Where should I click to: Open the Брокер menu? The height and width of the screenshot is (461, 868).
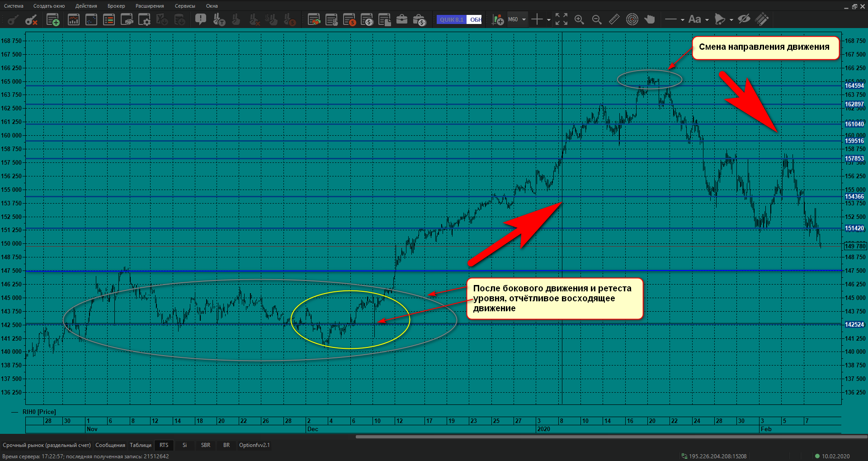pos(116,6)
